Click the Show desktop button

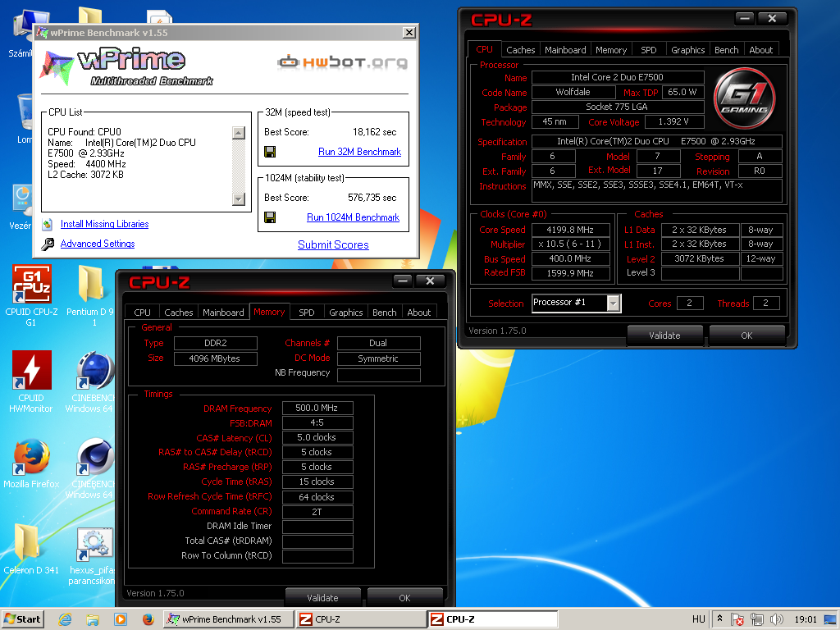pos(831,619)
